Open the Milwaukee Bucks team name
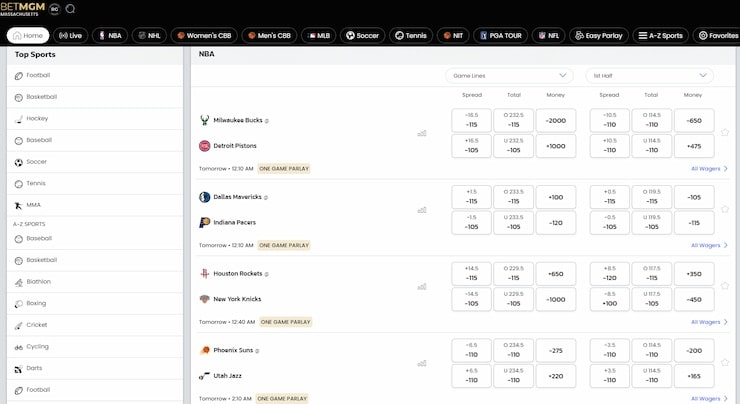The width and height of the screenshot is (740, 404). pyautogui.click(x=237, y=120)
